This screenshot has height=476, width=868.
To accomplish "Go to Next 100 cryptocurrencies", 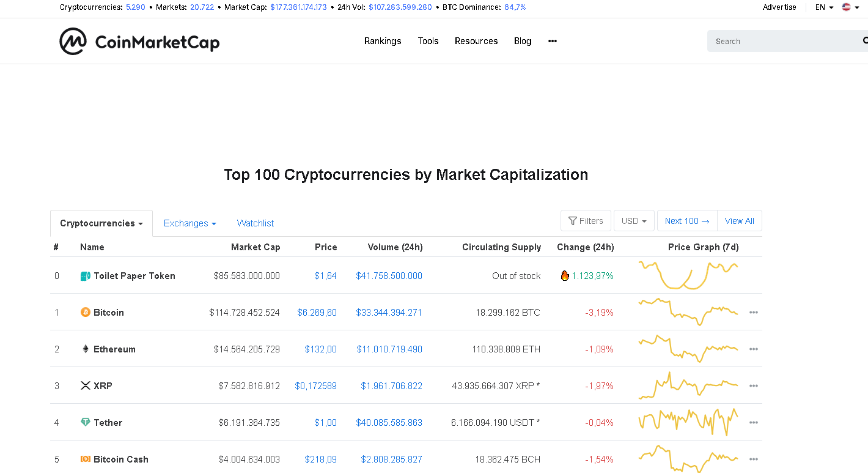I will point(687,221).
